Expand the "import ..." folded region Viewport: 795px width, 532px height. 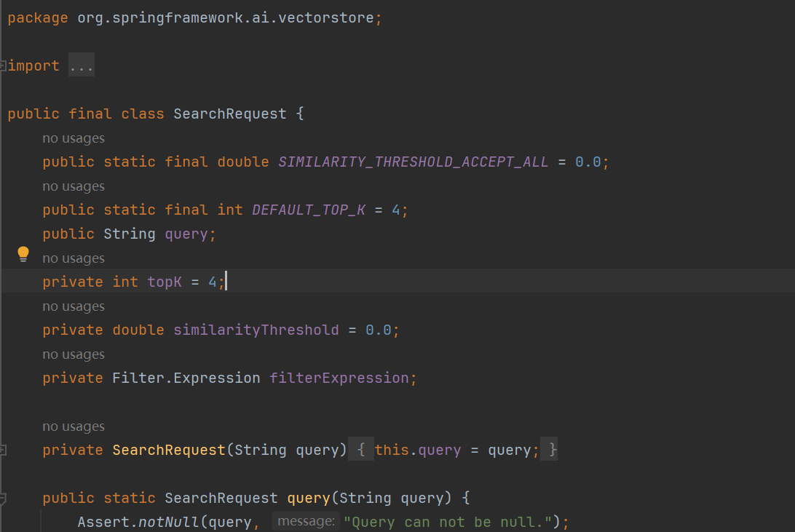tap(81, 65)
